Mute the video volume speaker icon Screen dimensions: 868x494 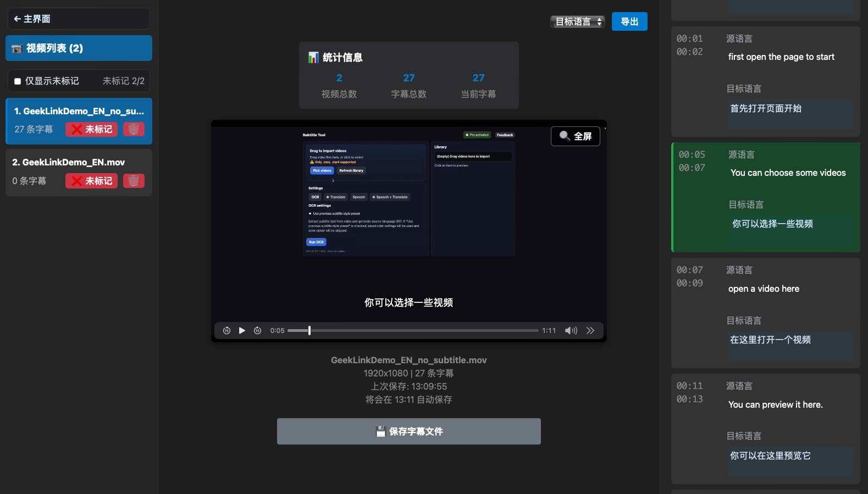(x=571, y=330)
